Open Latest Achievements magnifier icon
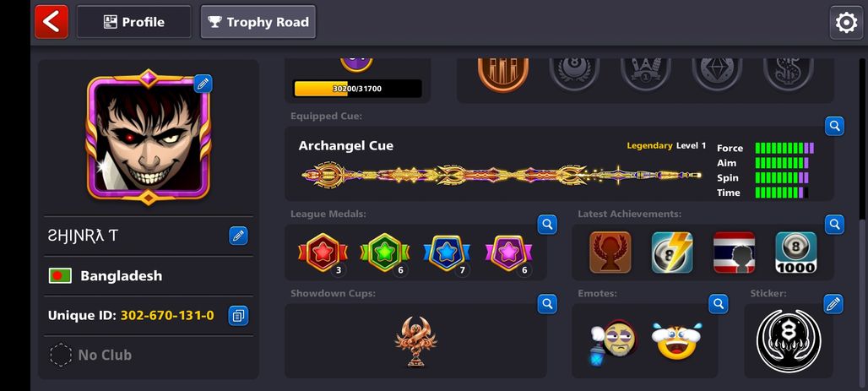Image resolution: width=868 pixels, height=391 pixels. pyautogui.click(x=834, y=225)
